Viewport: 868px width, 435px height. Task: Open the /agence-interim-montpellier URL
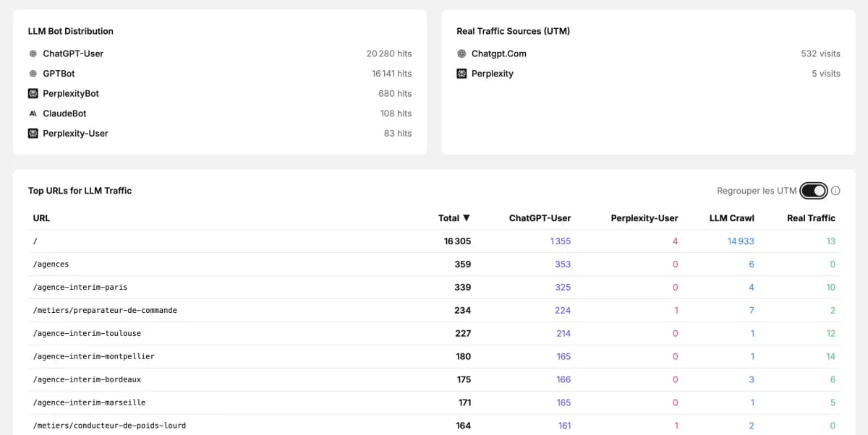[94, 356]
